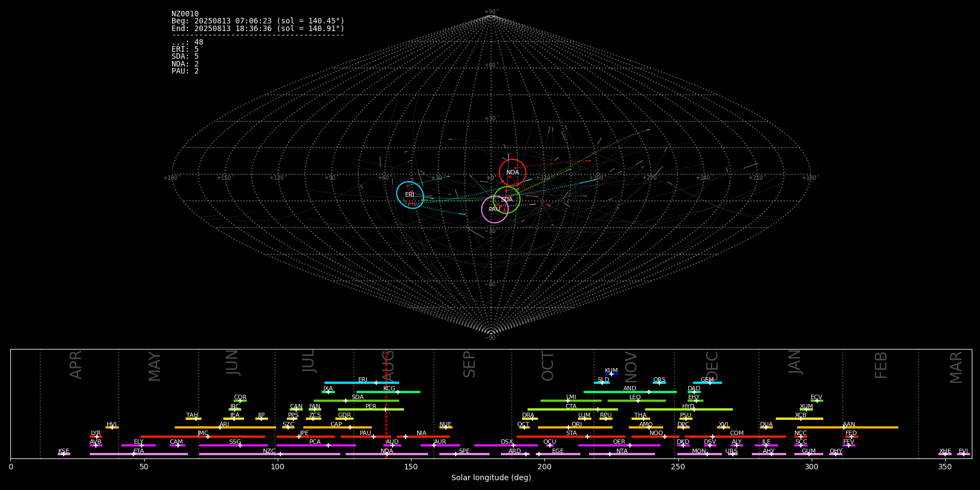980x490 pixels.
Task: Click the 'SDA: 5' count in the legend
Action: point(185,57)
